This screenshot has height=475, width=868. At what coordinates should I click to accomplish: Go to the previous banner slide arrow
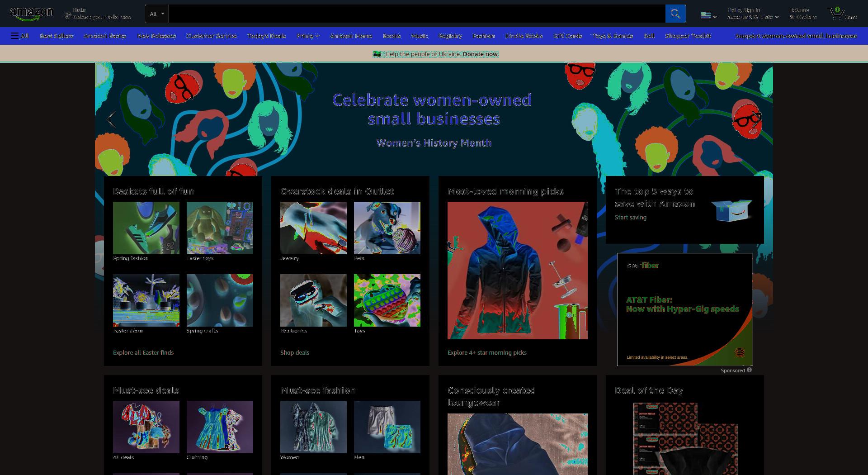[110, 119]
